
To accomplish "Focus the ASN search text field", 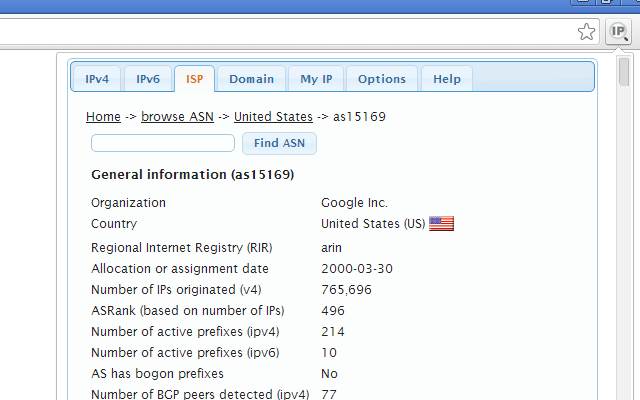I will pos(163,143).
